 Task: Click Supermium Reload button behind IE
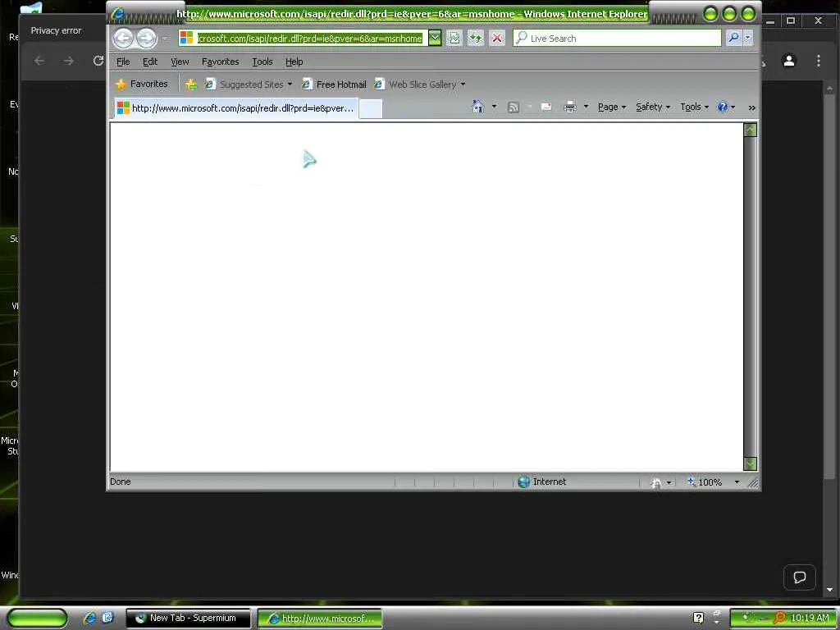(98, 61)
